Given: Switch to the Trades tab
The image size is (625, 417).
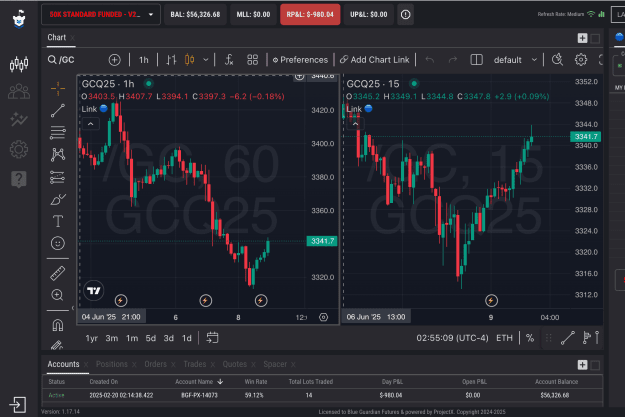Looking at the screenshot, I should 195,364.
